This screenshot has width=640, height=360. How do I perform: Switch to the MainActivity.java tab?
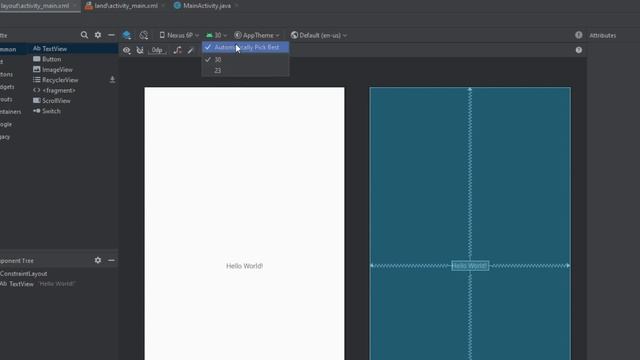click(207, 6)
